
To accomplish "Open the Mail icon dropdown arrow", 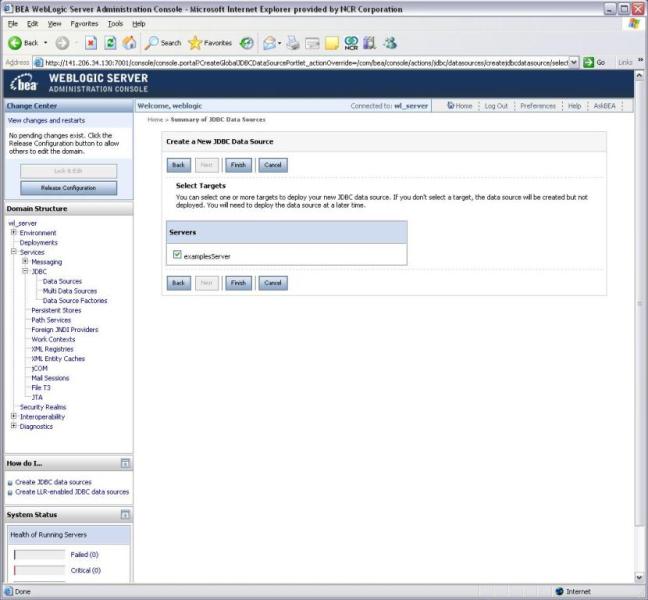I will (280, 43).
